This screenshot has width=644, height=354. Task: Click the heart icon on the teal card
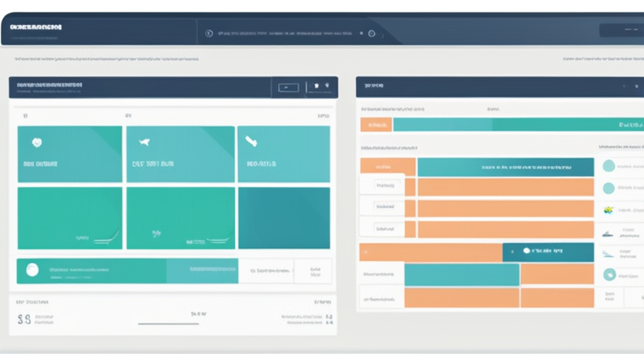point(37,142)
